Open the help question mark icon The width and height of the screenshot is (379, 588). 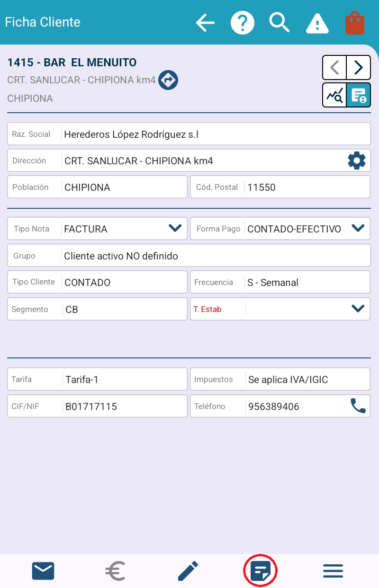point(243,22)
